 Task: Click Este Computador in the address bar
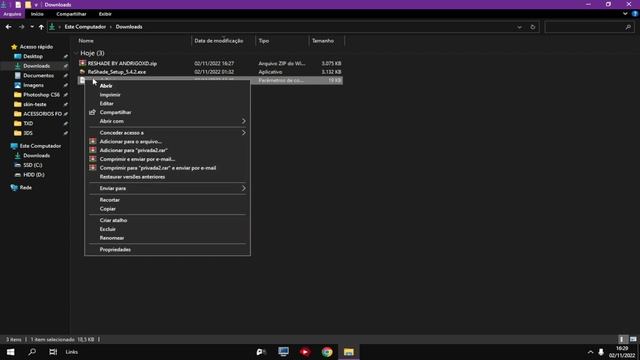(85, 27)
